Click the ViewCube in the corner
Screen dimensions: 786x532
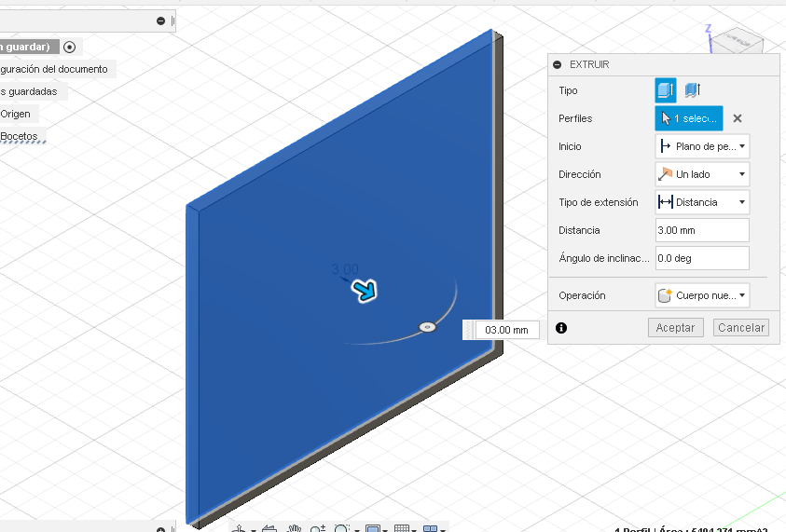pos(737,41)
